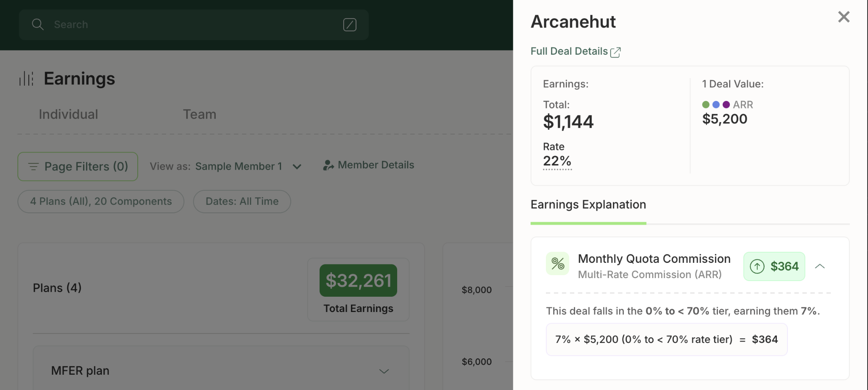Click the Plans (4) label
868x390 pixels.
click(57, 288)
